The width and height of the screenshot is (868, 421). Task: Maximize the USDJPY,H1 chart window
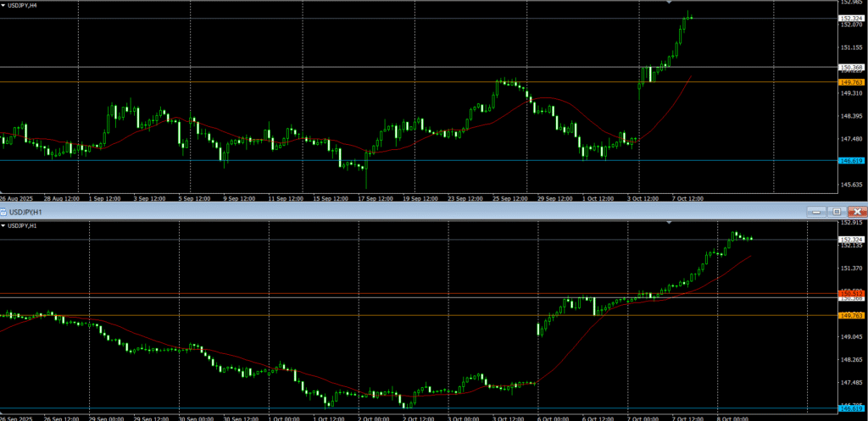[837, 211]
